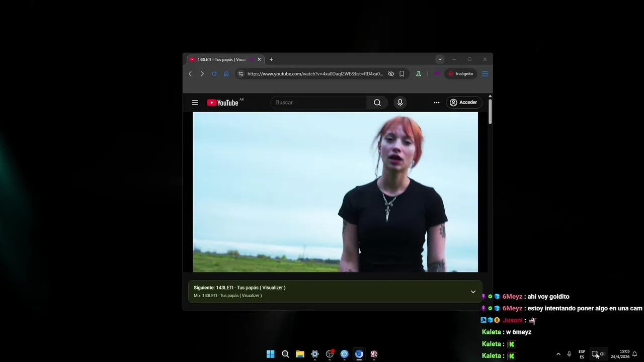Click the Siguiente: 143LETI - Tus papás text
Viewport: 644px width, 362px height.
(x=239, y=288)
